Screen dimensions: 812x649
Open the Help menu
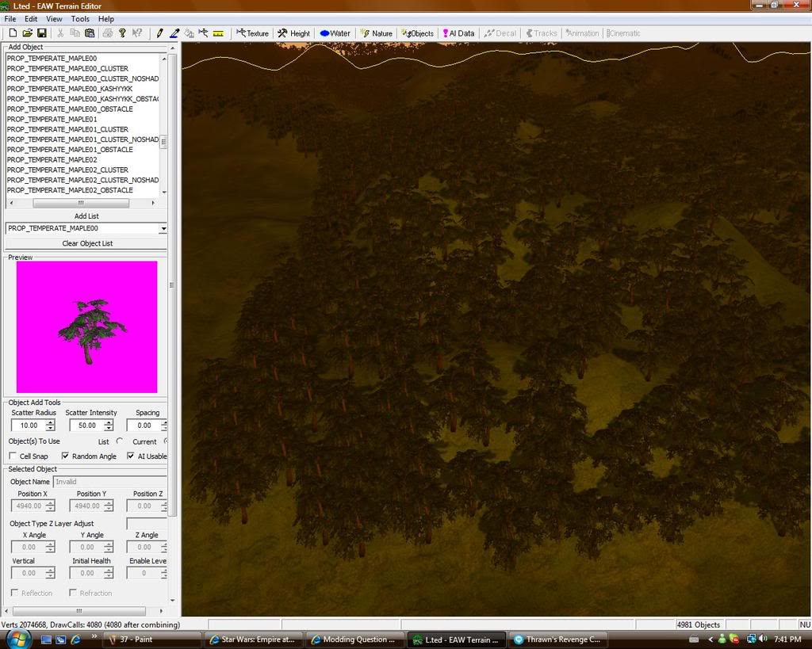pos(106,19)
